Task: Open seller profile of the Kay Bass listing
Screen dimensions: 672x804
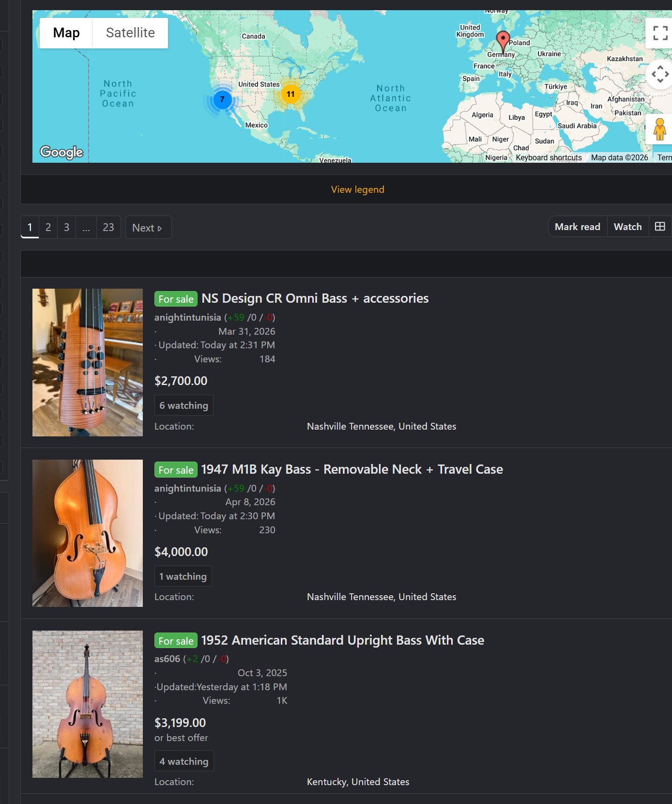Action: point(187,488)
